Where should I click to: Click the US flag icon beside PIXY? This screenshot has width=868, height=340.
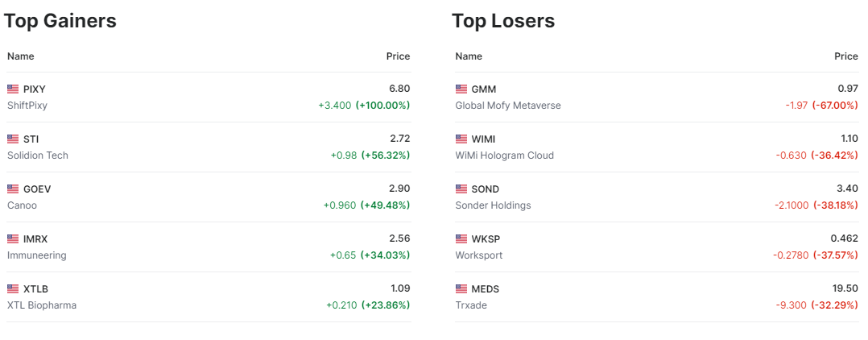coord(13,89)
